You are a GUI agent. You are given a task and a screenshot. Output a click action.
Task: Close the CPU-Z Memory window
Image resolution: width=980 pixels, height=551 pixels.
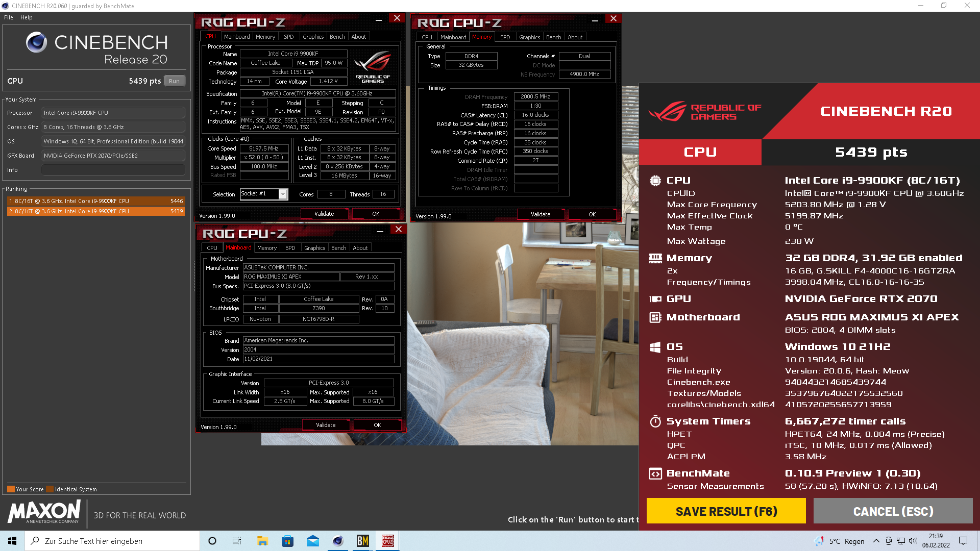pos(614,18)
